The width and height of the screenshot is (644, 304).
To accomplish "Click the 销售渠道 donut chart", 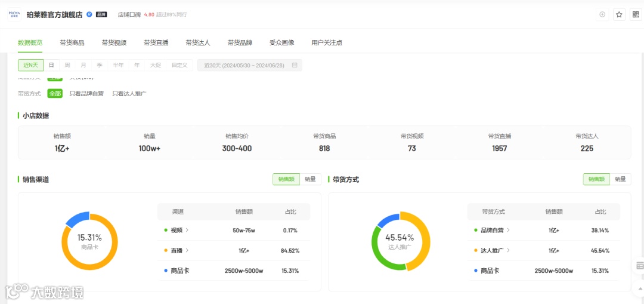I will tap(89, 241).
